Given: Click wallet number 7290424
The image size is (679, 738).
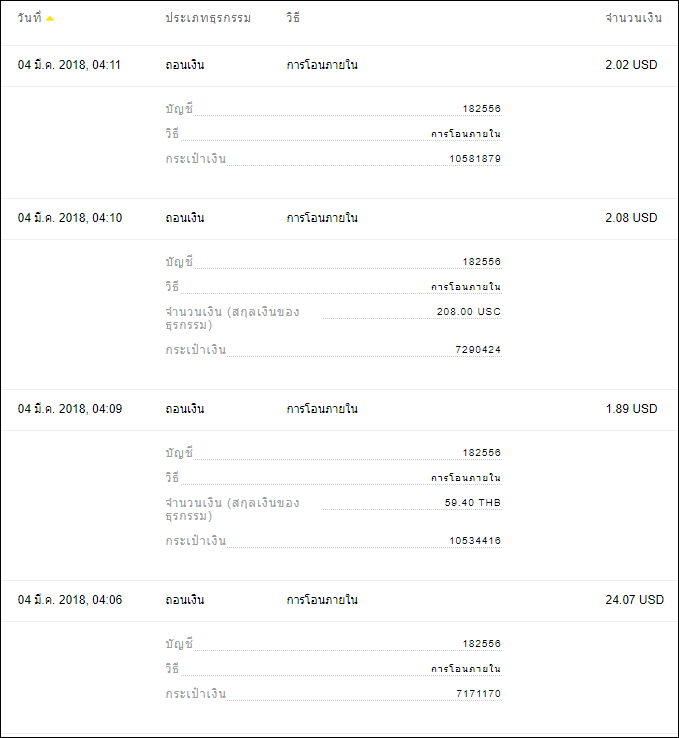Looking at the screenshot, I should [478, 350].
